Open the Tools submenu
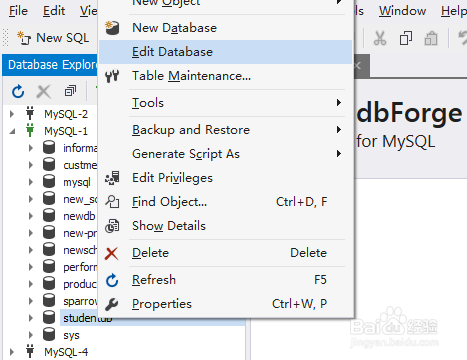This screenshot has width=467, height=360. point(226,103)
